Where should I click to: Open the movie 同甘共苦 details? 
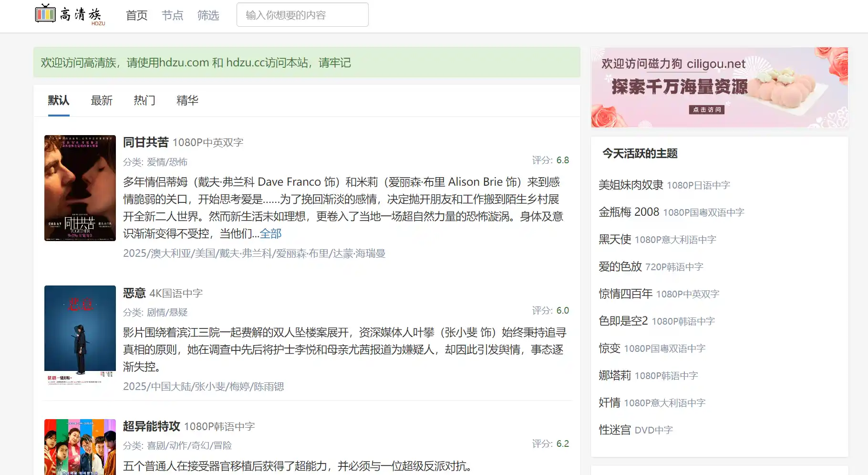(x=145, y=142)
